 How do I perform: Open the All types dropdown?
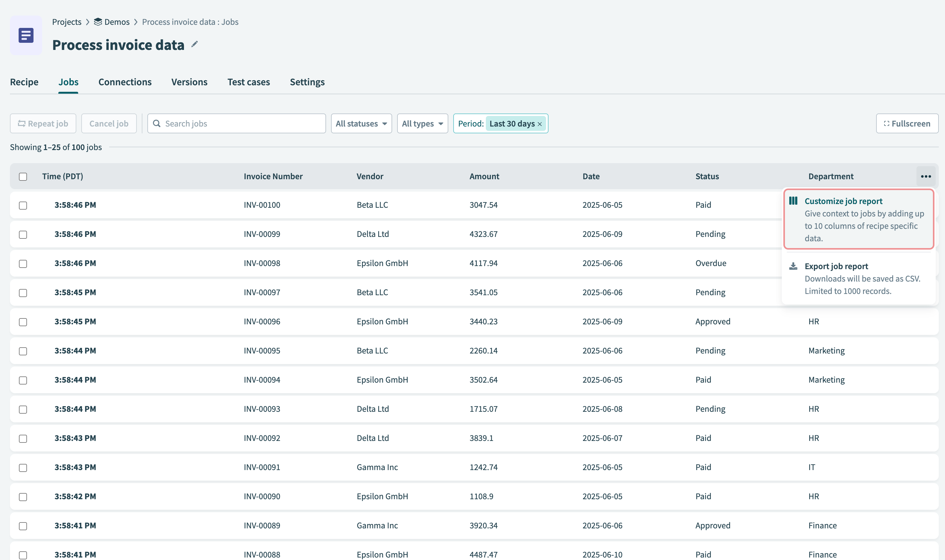pos(422,124)
